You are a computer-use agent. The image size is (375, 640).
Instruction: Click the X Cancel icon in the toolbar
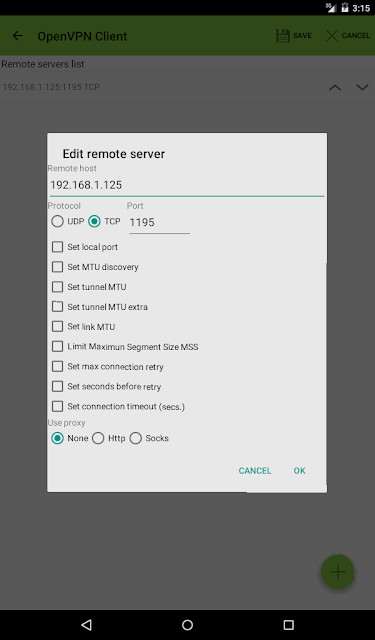(331, 36)
